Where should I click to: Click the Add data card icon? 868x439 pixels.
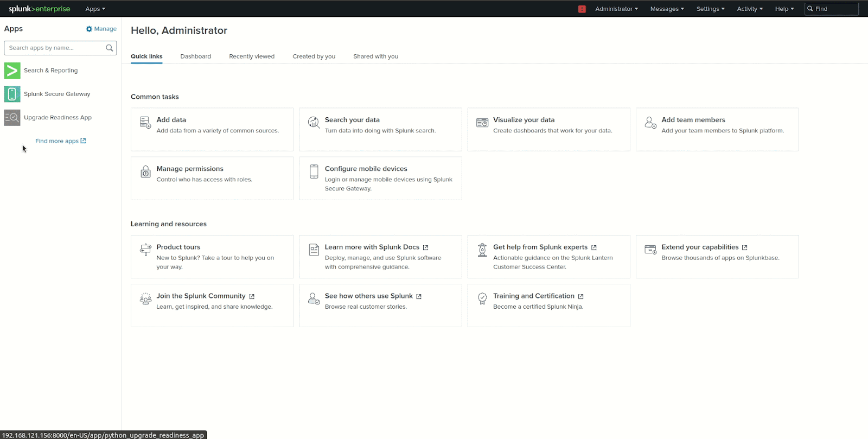tap(145, 122)
